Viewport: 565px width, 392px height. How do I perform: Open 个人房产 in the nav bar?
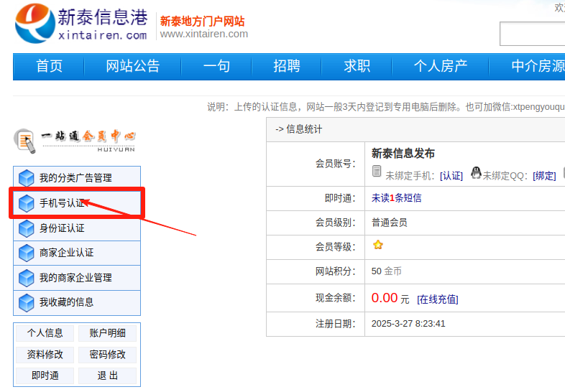441,66
